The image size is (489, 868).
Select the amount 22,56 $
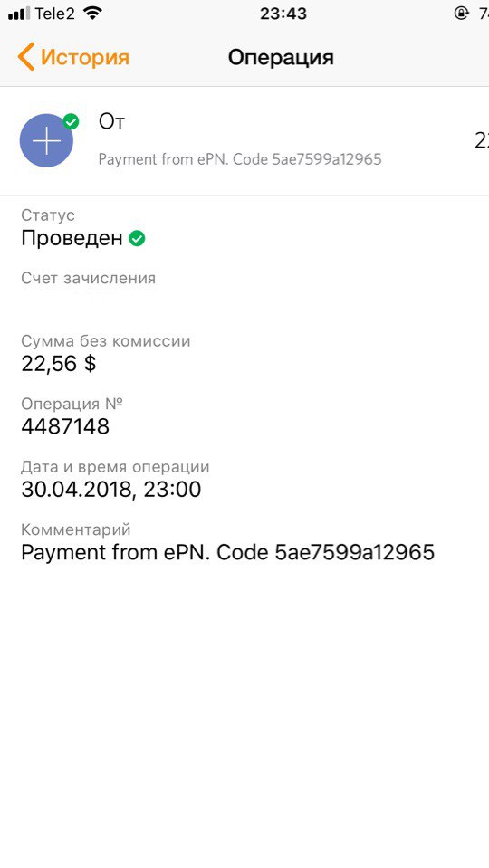click(59, 364)
